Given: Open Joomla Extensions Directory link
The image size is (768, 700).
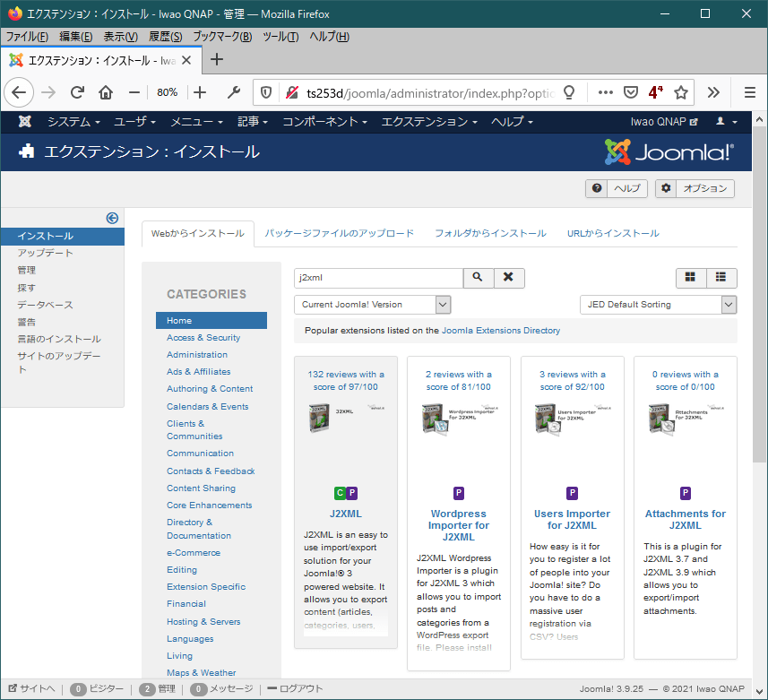Looking at the screenshot, I should coord(501,331).
